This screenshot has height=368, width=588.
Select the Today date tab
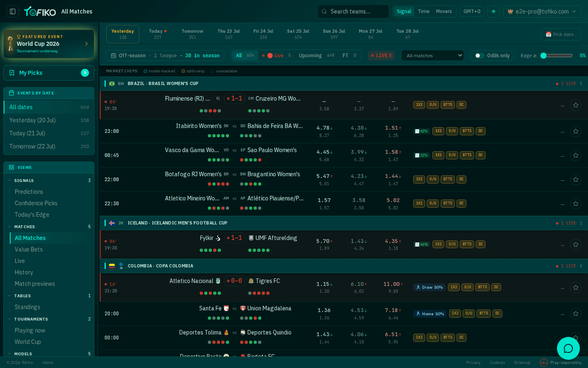point(158,34)
